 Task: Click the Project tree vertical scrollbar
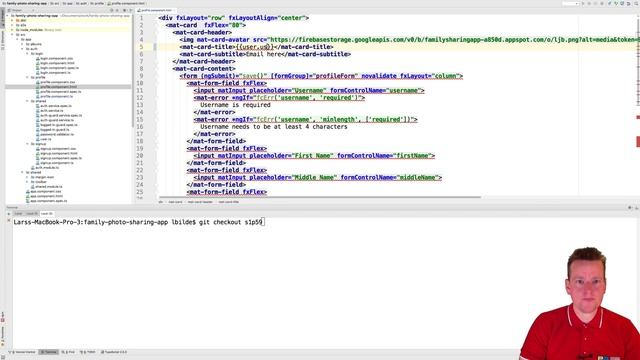click(x=132, y=71)
